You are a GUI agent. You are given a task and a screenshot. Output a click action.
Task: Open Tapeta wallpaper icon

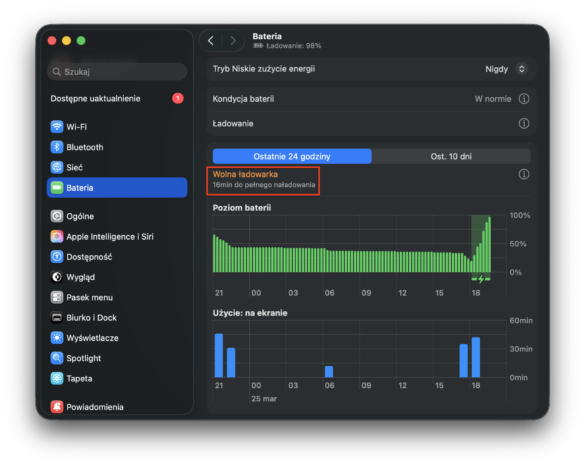coord(57,379)
